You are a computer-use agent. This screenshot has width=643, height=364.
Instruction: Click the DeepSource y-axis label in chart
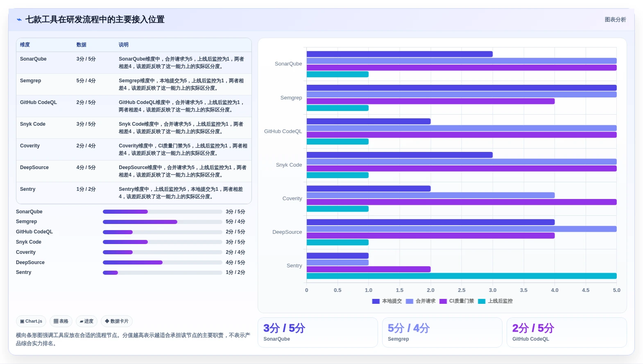click(x=287, y=232)
